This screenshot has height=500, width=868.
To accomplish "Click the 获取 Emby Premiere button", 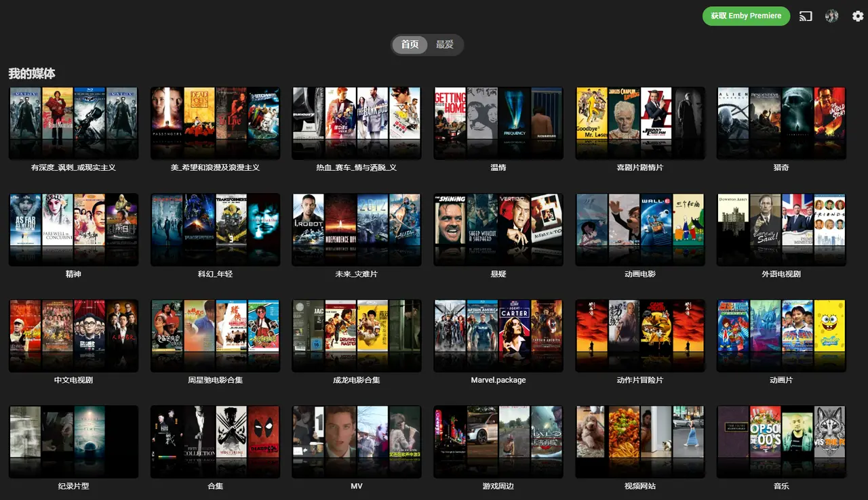I will point(746,16).
